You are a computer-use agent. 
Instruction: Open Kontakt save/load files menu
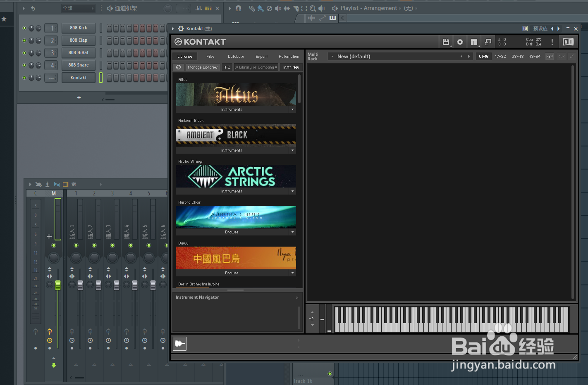(446, 42)
